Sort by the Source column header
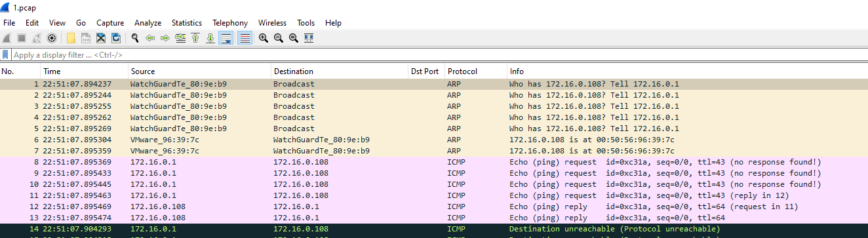The height and width of the screenshot is (238, 868). [200, 71]
